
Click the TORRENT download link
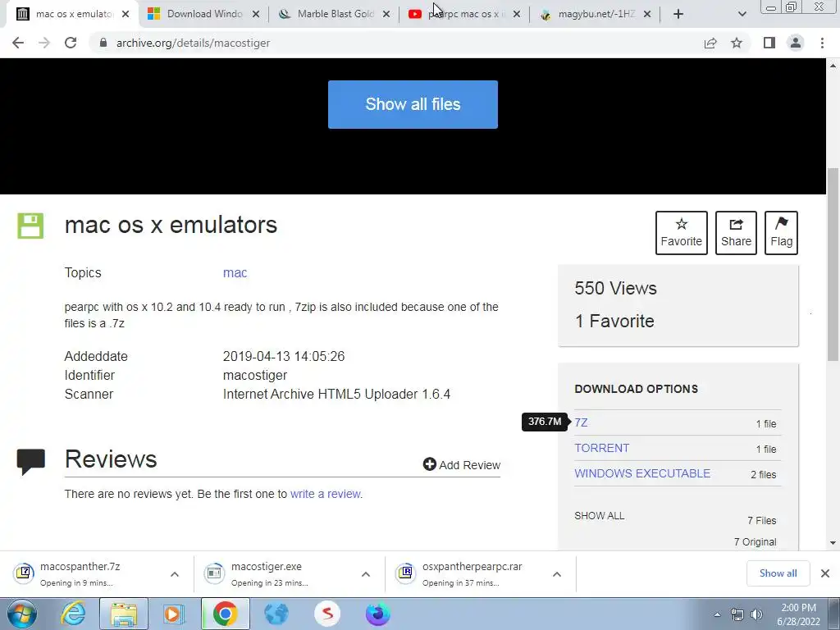pyautogui.click(x=601, y=448)
